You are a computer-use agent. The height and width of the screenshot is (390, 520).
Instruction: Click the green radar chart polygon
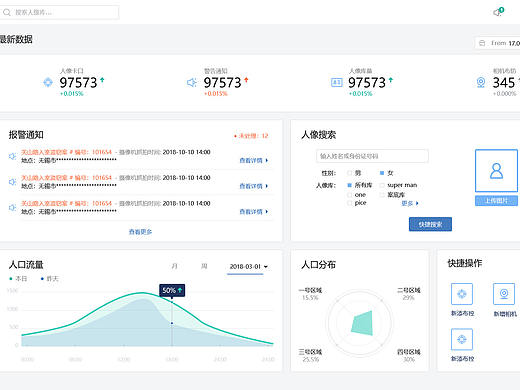coord(363,323)
